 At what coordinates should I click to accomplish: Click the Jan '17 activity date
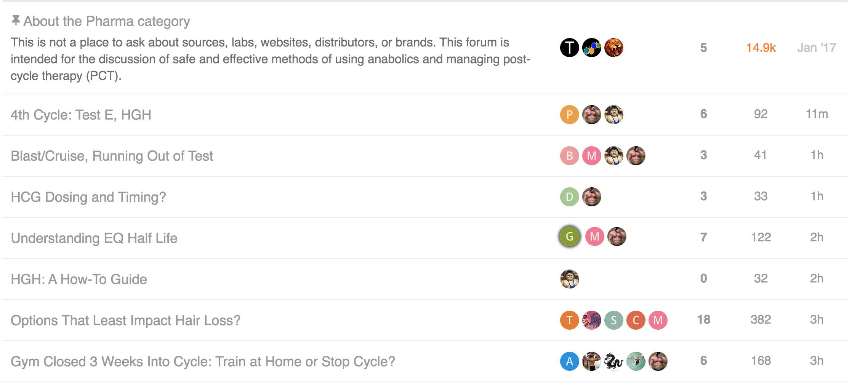[x=816, y=48]
